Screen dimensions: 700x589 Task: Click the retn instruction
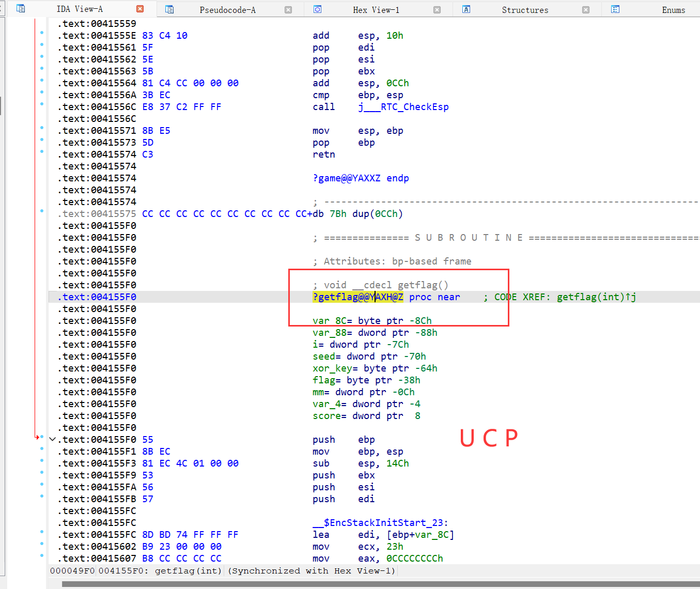coord(324,154)
